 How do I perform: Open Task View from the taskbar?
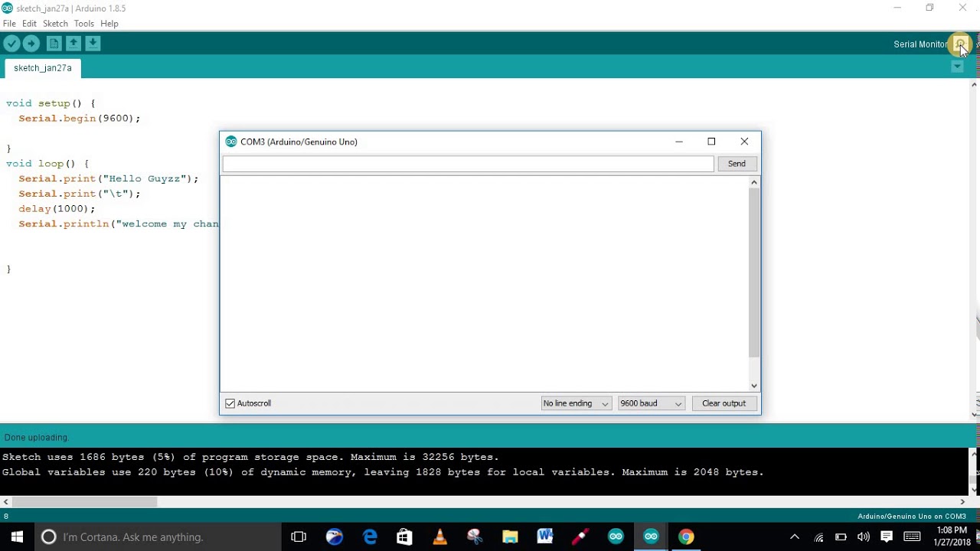(299, 536)
